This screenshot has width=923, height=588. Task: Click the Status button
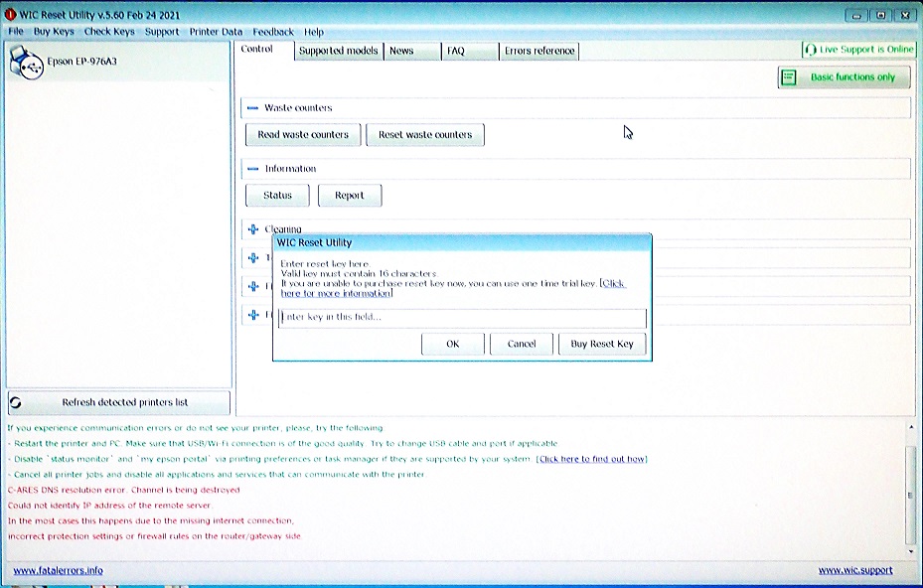point(277,196)
